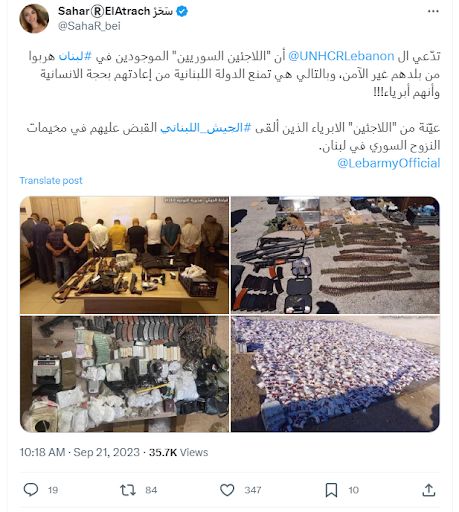Open the #لبنان hashtag
459x512 pixels.
[75, 56]
